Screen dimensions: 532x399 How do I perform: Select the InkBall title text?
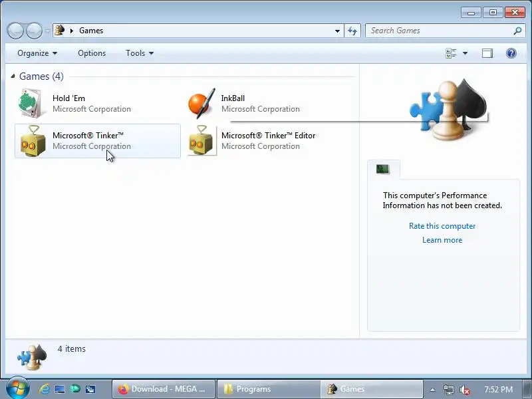click(x=233, y=98)
